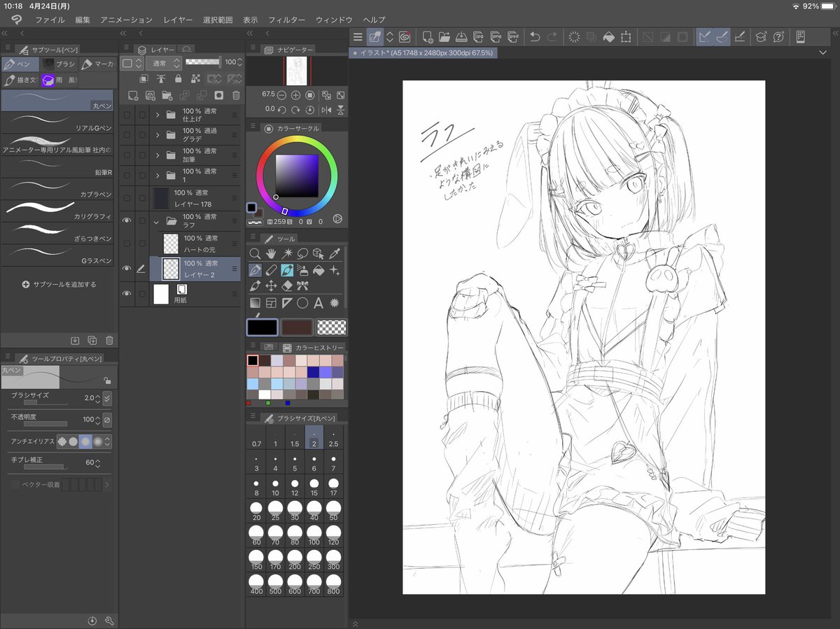This screenshot has width=840, height=629.
Task: Collapse the ラフ layer folder
Action: (x=157, y=221)
